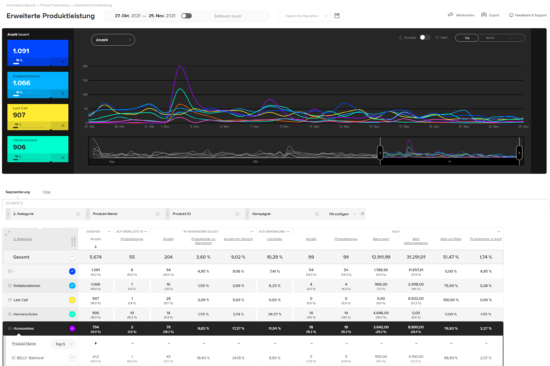Click the Herrenschuhe 906 card
Screen dimensions: 550x366
click(38, 149)
